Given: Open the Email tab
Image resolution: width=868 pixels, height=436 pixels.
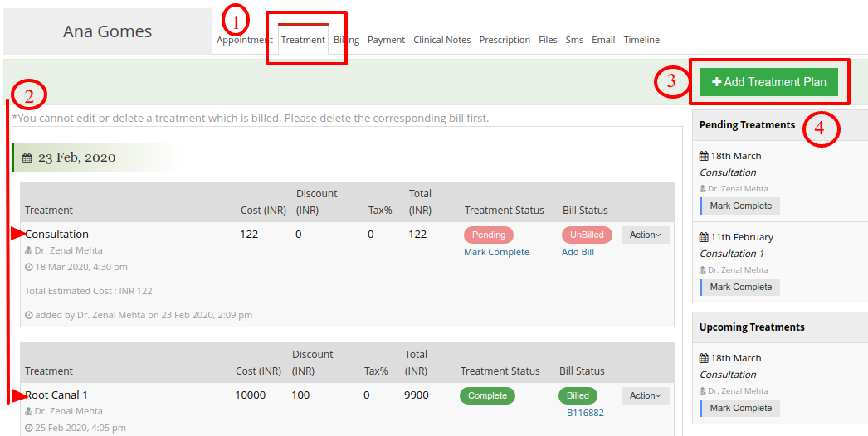Looking at the screenshot, I should pos(603,40).
